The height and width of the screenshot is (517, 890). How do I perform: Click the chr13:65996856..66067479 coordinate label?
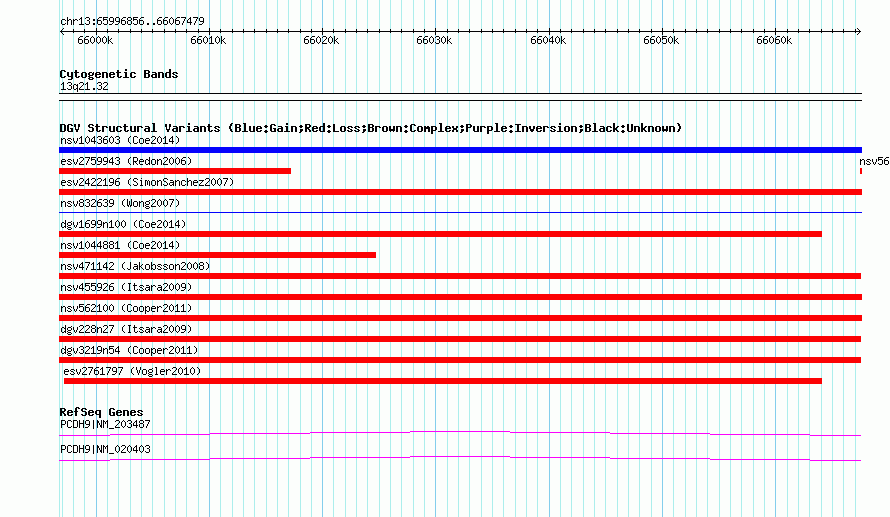point(132,21)
